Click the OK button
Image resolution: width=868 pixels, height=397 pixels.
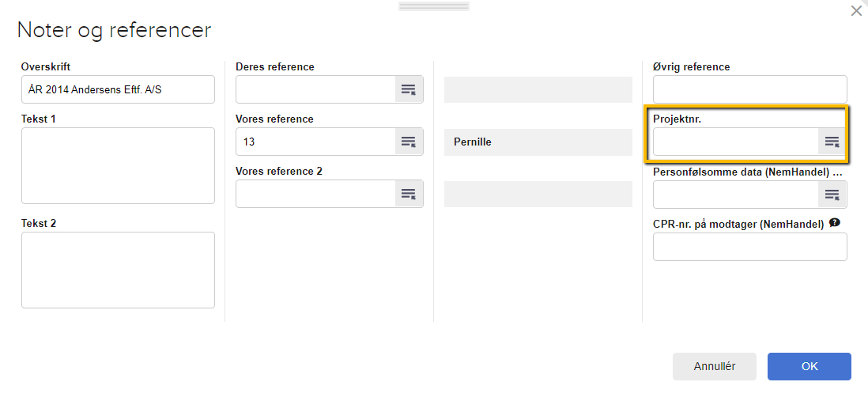(809, 367)
